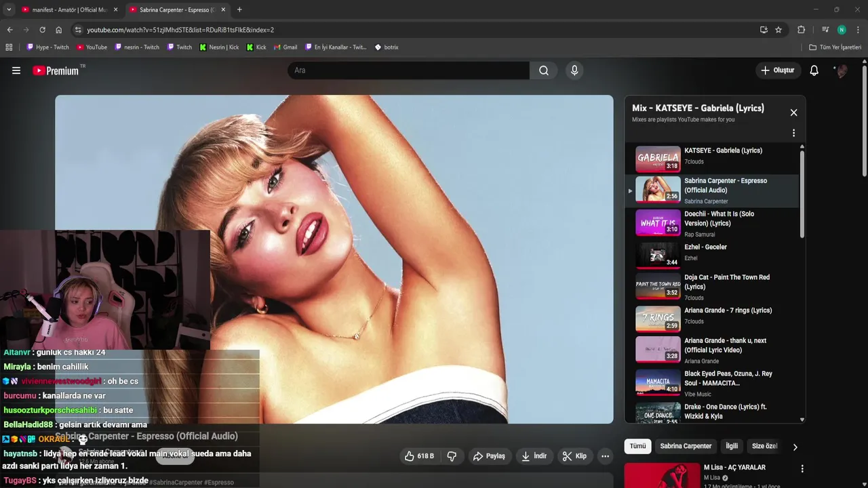This screenshot has width=868, height=488.
Task: Create a clip with Klip button
Action: click(x=574, y=456)
